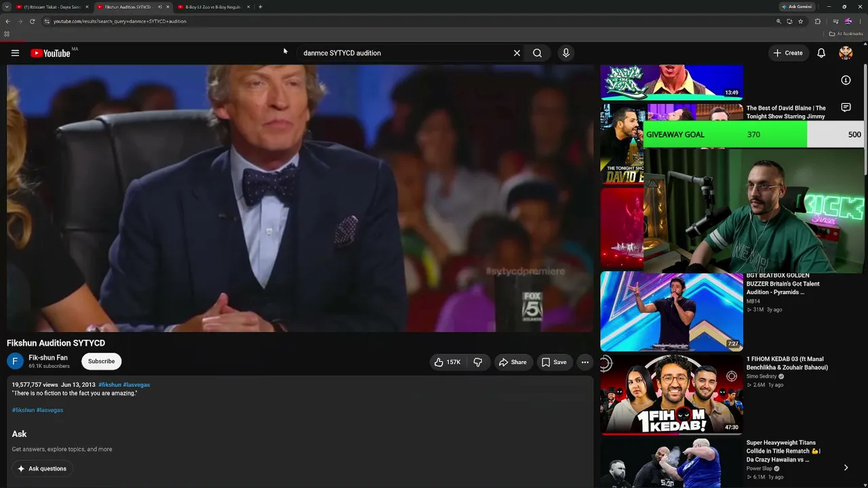Start voice search with microphone
868x488 pixels.
click(x=566, y=53)
